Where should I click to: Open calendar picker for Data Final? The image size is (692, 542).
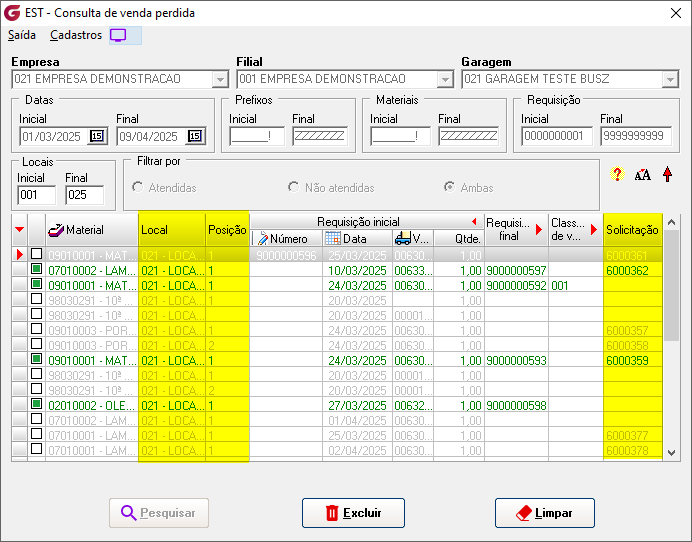195,136
